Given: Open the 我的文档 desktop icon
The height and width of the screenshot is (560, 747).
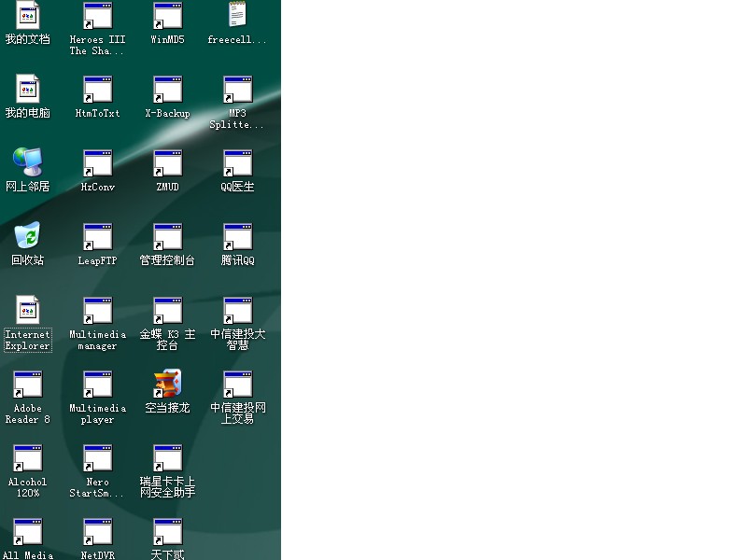Looking at the screenshot, I should click(27, 16).
